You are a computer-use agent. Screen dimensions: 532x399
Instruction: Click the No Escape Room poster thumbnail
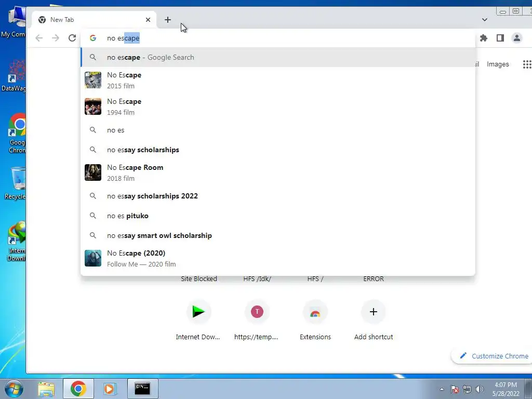tap(93, 172)
